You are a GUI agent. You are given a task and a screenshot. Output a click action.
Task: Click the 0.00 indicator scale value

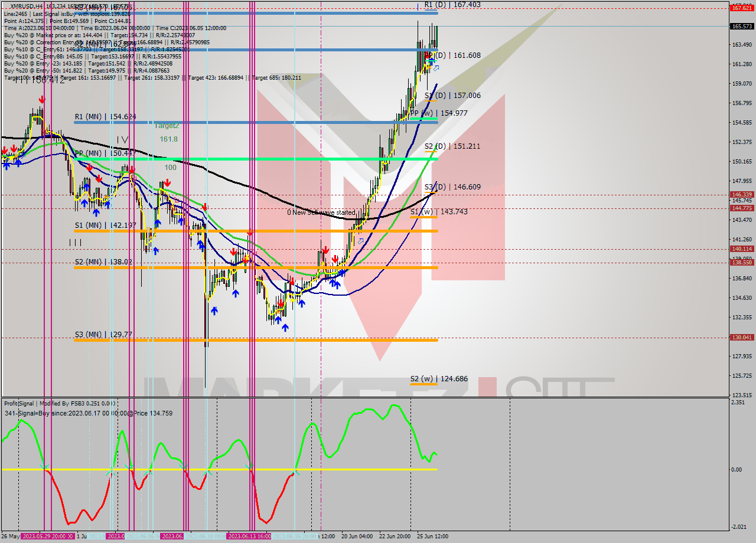pos(737,470)
